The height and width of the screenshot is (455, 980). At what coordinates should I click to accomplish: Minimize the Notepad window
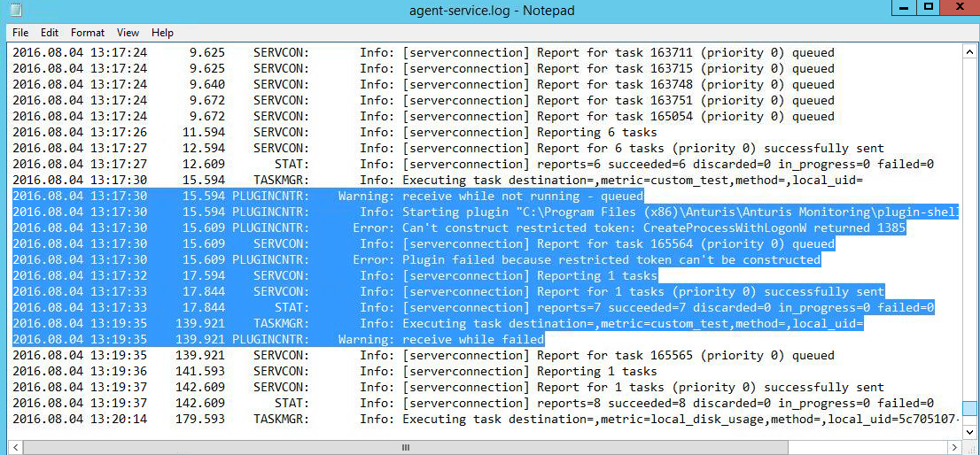(x=903, y=7)
